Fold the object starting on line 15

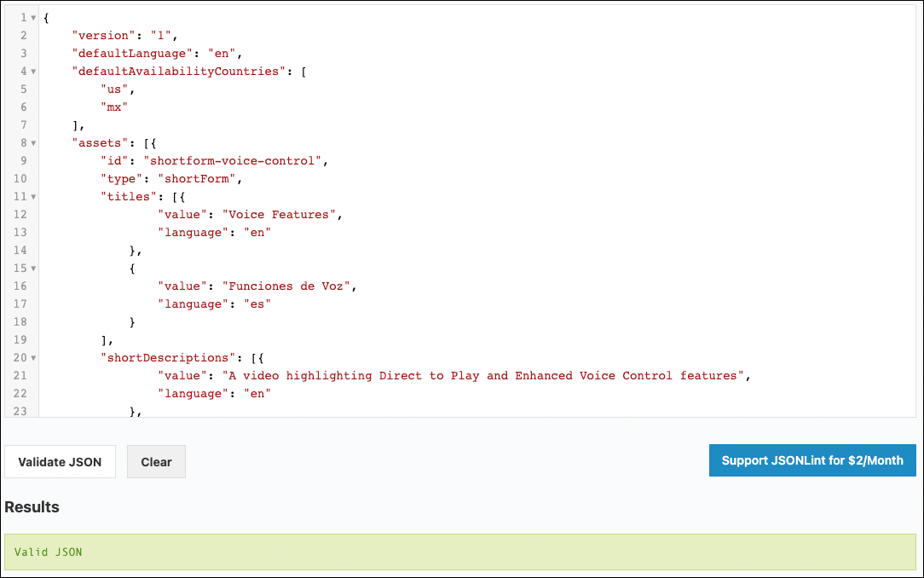point(33,269)
